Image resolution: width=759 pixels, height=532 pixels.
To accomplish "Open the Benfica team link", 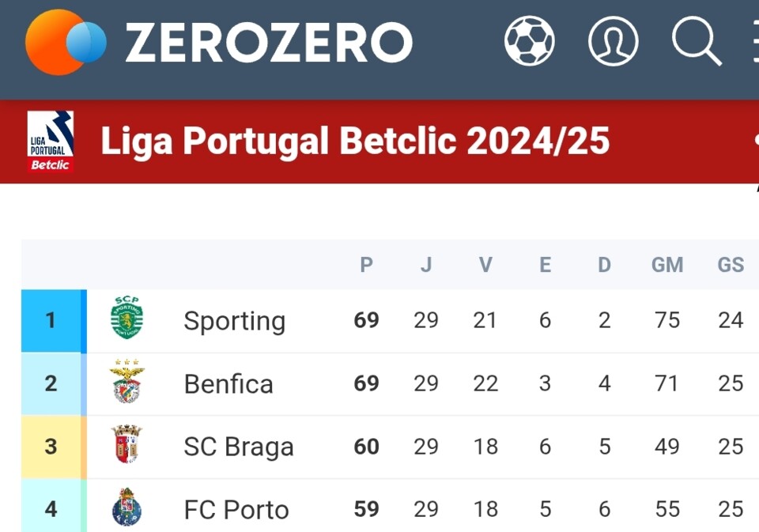I will [x=228, y=384].
